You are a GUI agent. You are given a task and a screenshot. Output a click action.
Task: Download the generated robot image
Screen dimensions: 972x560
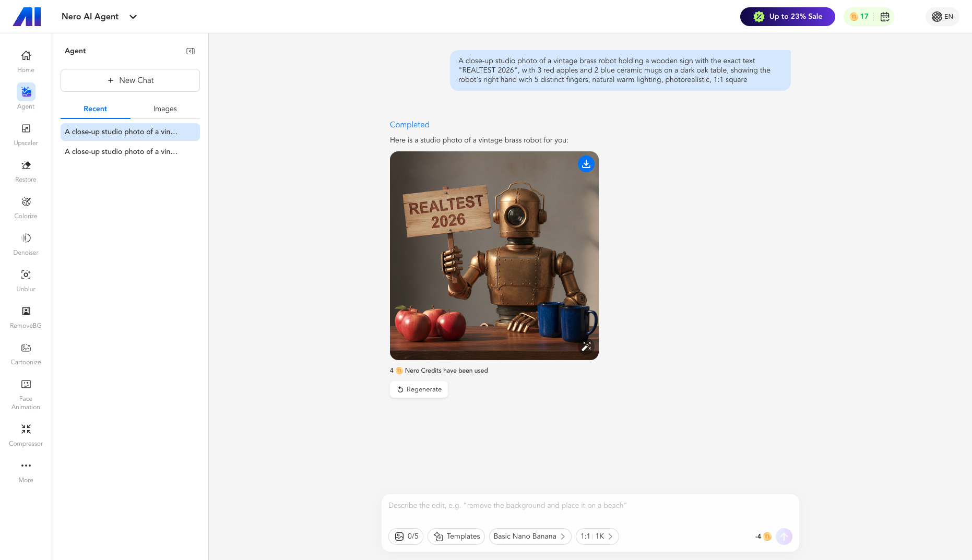click(586, 164)
